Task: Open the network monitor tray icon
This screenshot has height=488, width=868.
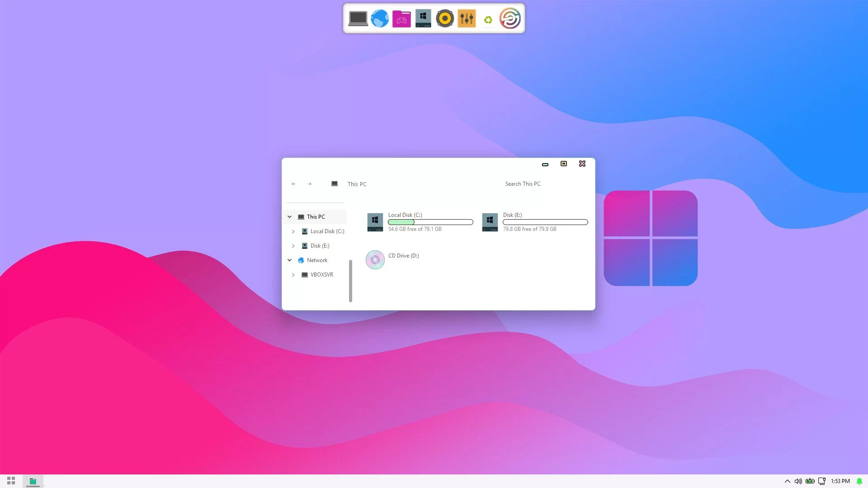Action: [x=822, y=481]
